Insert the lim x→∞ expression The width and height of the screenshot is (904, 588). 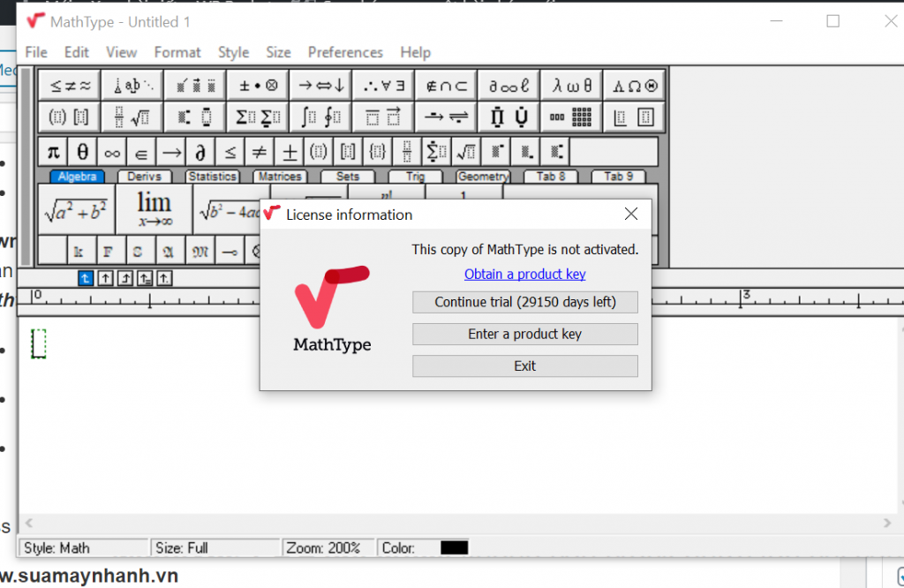(154, 209)
